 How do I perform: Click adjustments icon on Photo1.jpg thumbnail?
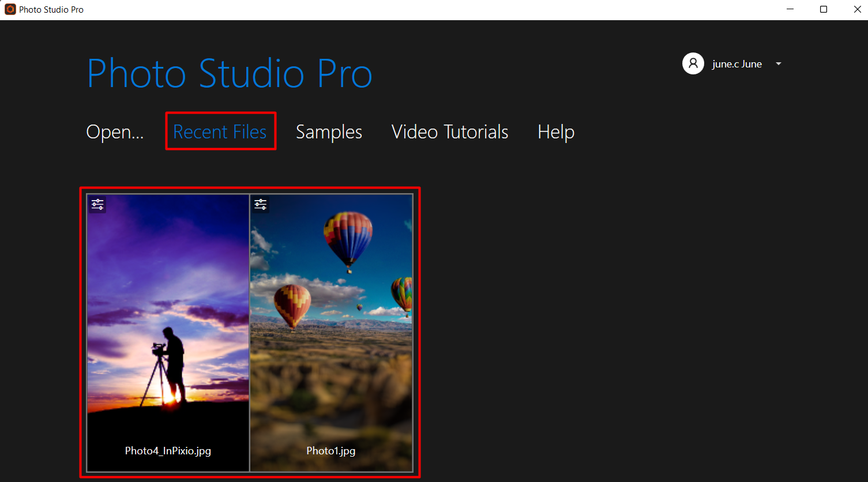tap(261, 204)
